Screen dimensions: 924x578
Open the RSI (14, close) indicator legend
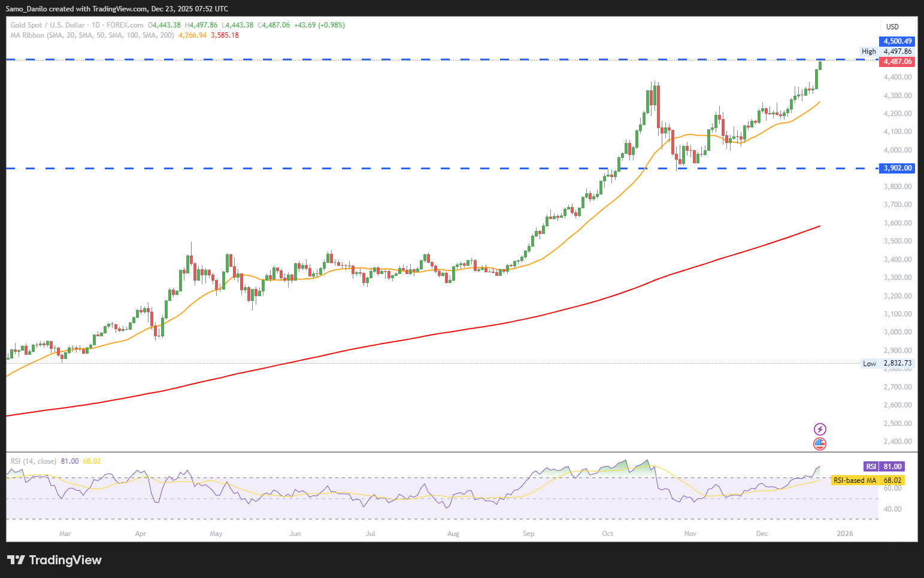tap(34, 461)
